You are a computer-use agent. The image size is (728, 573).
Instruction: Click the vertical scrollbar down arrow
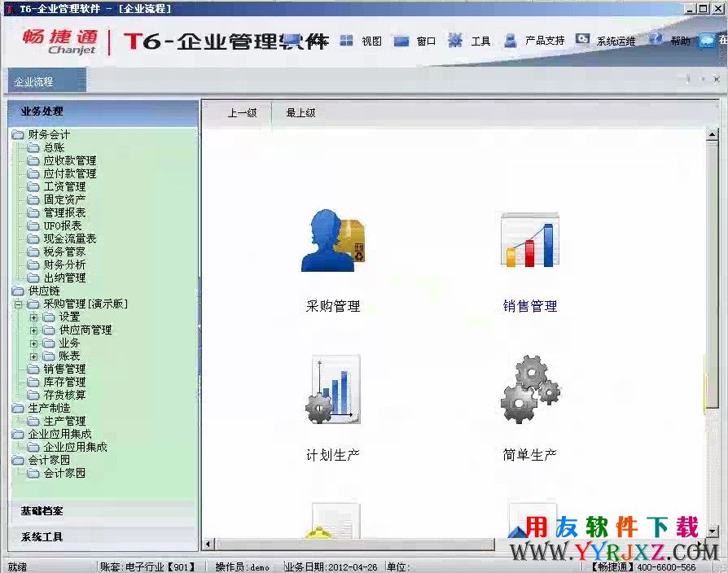pos(713,531)
